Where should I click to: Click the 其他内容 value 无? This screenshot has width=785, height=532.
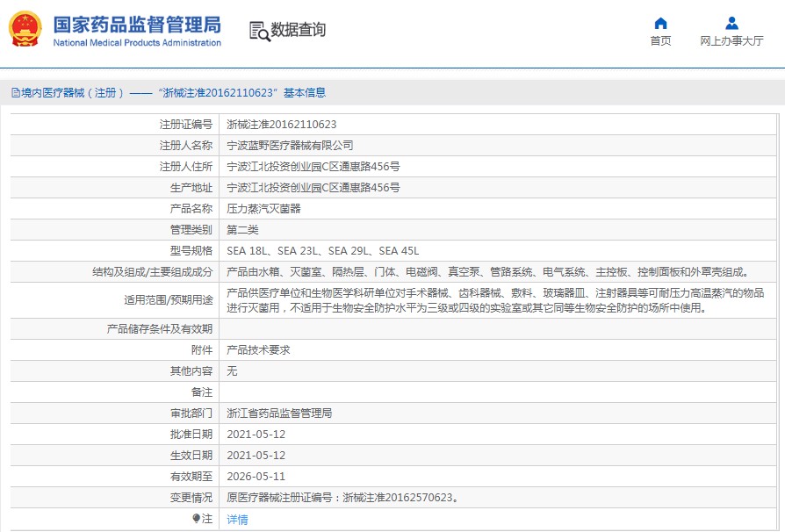[x=232, y=370]
